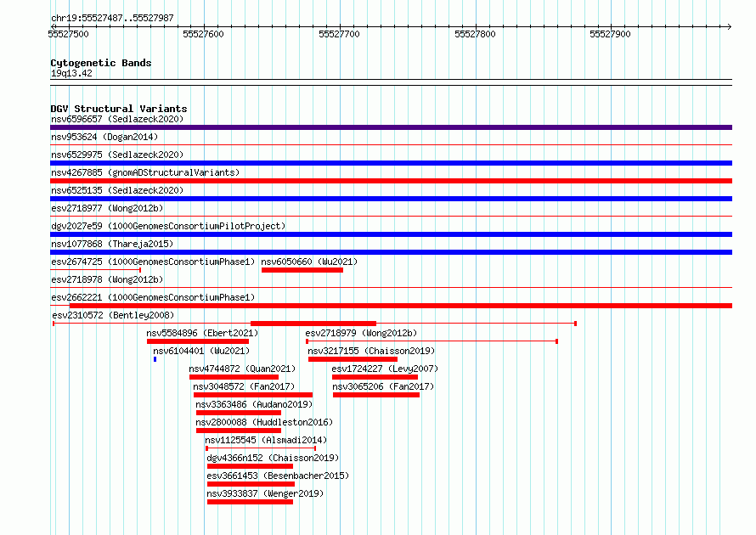Viewport: 756px width, 535px height.
Task: Click the nsv3065206 (Fan2017) label
Action: click(383, 386)
